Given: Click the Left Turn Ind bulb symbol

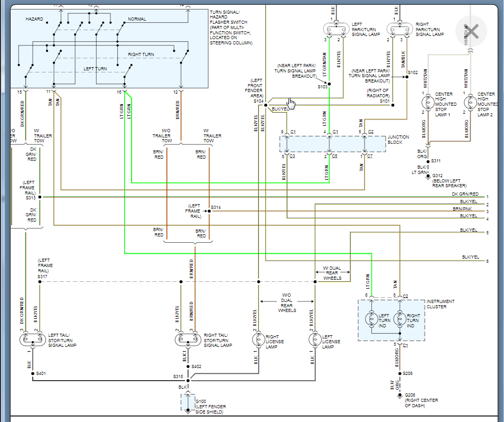Looking at the screenshot, I should [x=371, y=319].
